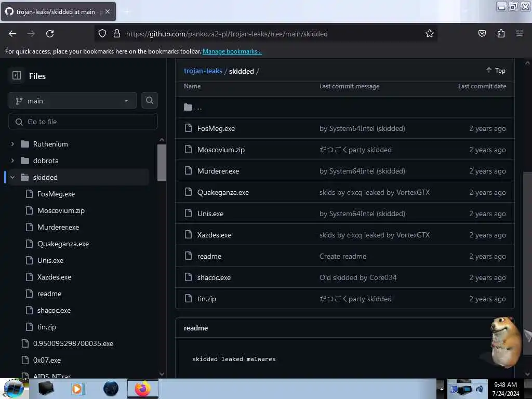Click the clock showing 9:48 AM
The height and width of the screenshot is (399, 532).
(505, 385)
